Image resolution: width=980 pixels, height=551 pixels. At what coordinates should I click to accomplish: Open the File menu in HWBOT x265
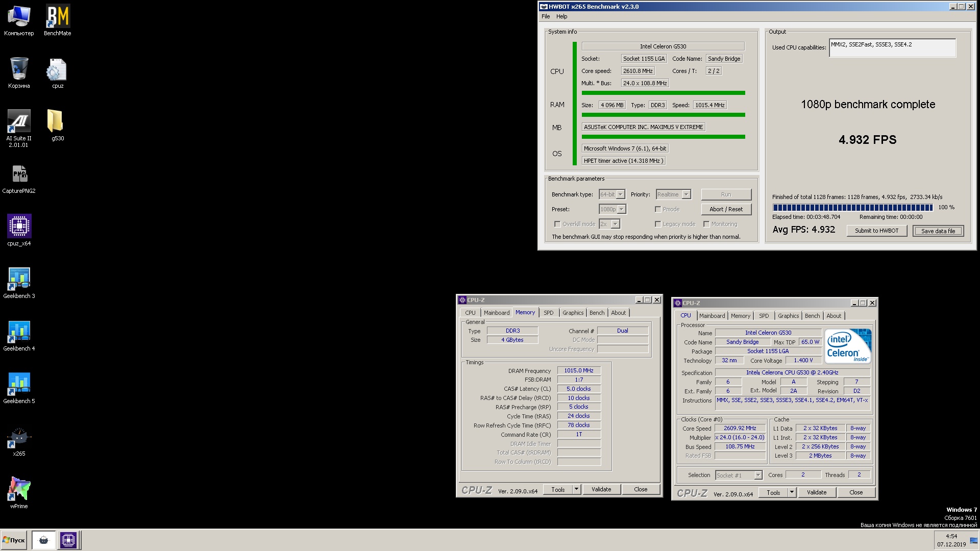pos(546,16)
